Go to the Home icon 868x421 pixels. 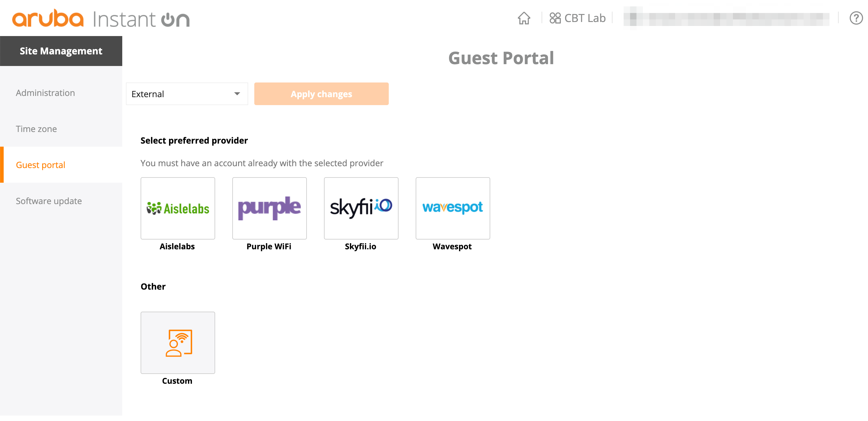[x=524, y=18]
